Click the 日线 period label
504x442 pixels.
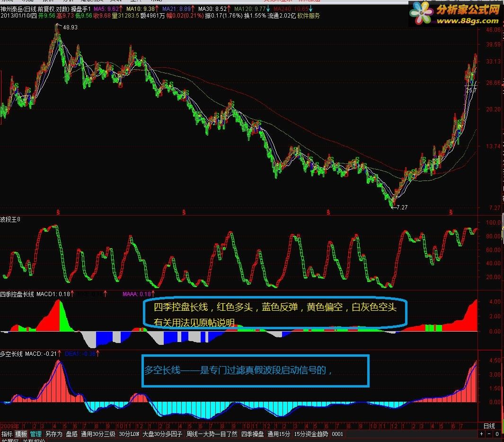489,426
